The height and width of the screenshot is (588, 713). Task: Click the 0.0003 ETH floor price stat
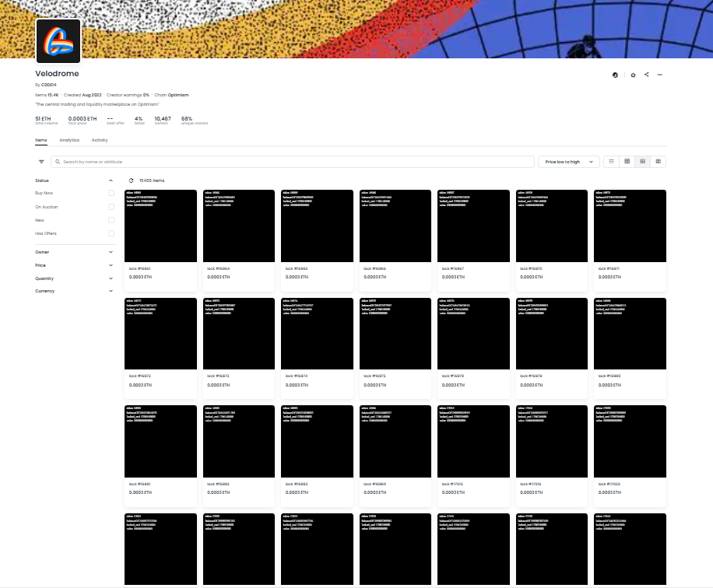83,121
